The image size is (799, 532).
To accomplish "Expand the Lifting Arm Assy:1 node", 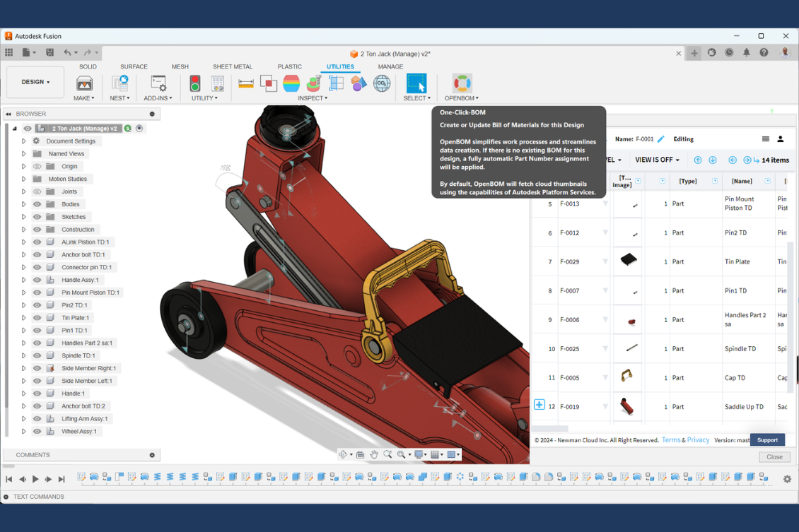I will 23,418.
